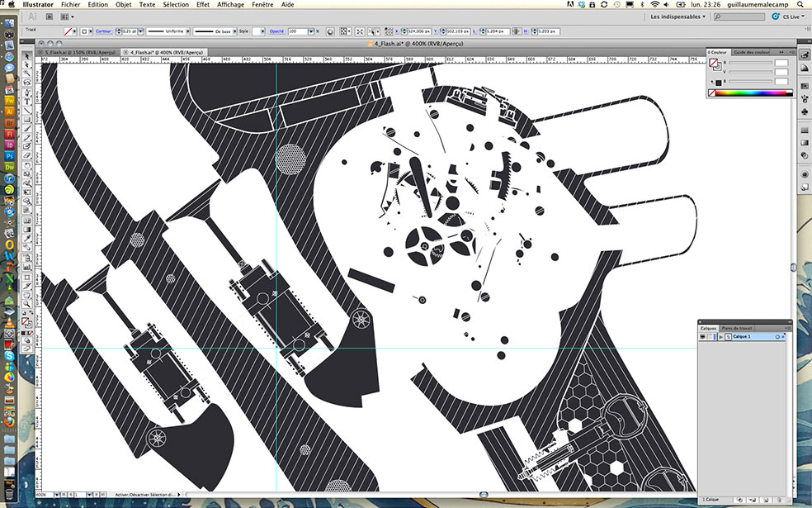Viewport: 812px width, 508px height.
Task: Pick a color from the RGB spectrum bar
Action: click(x=751, y=93)
